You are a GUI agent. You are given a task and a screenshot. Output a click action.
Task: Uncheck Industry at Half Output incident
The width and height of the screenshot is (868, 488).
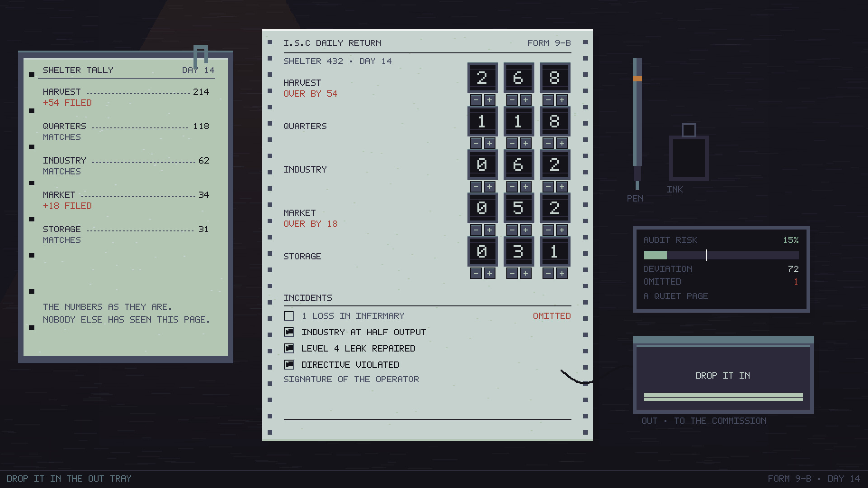point(289,332)
